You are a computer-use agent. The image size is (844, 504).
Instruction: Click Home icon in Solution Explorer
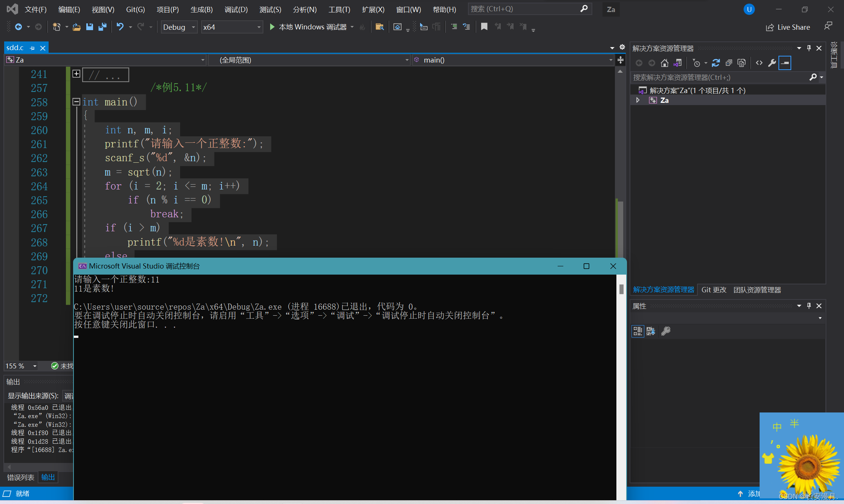click(665, 63)
